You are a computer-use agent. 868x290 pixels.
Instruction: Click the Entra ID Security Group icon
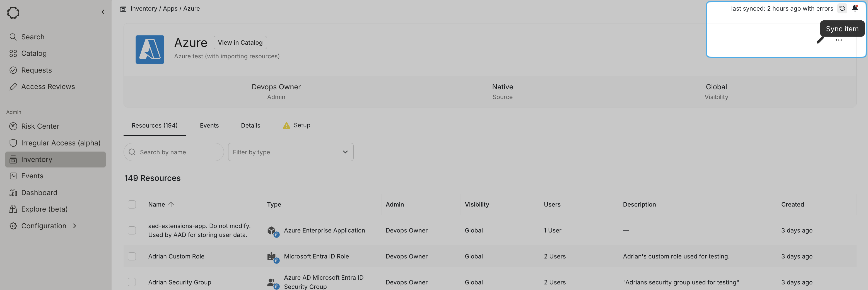(x=273, y=284)
